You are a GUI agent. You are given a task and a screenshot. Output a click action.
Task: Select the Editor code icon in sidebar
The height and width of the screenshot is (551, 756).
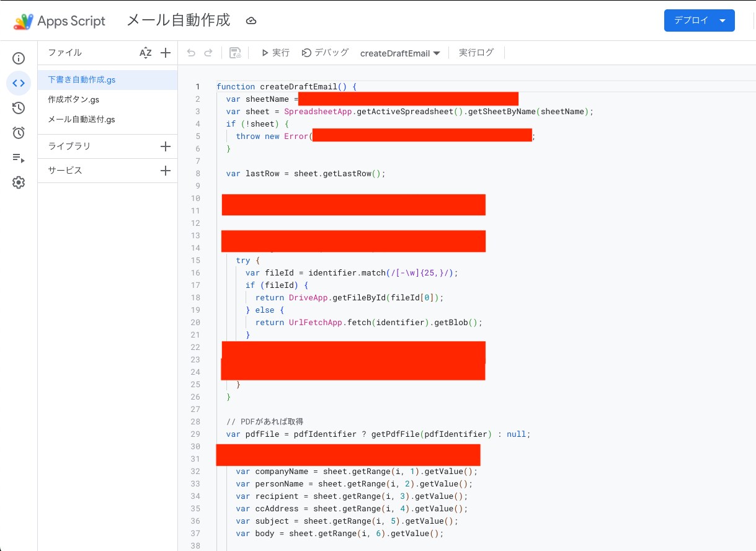[19, 83]
